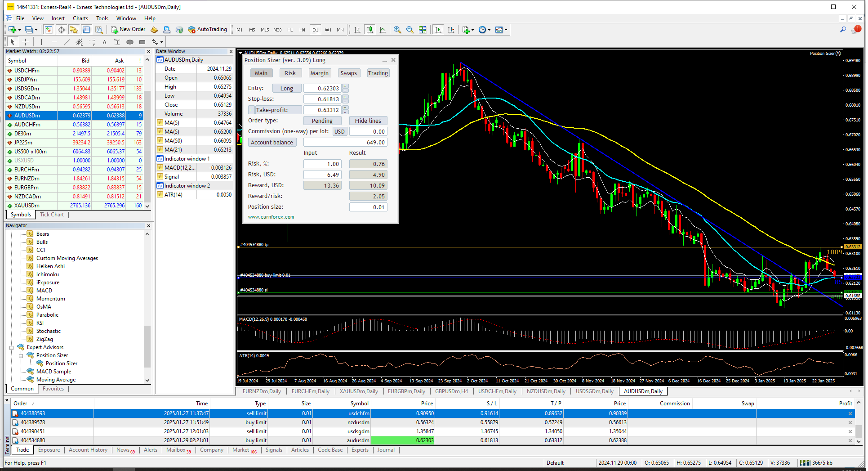
Task: Click the New Order button
Action: [128, 30]
